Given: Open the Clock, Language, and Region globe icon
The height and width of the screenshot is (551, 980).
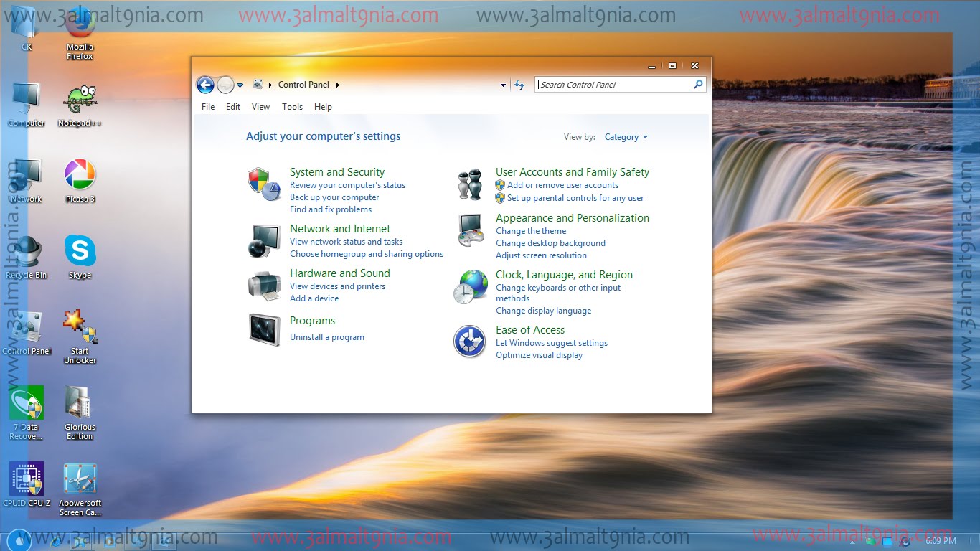Looking at the screenshot, I should tap(470, 286).
